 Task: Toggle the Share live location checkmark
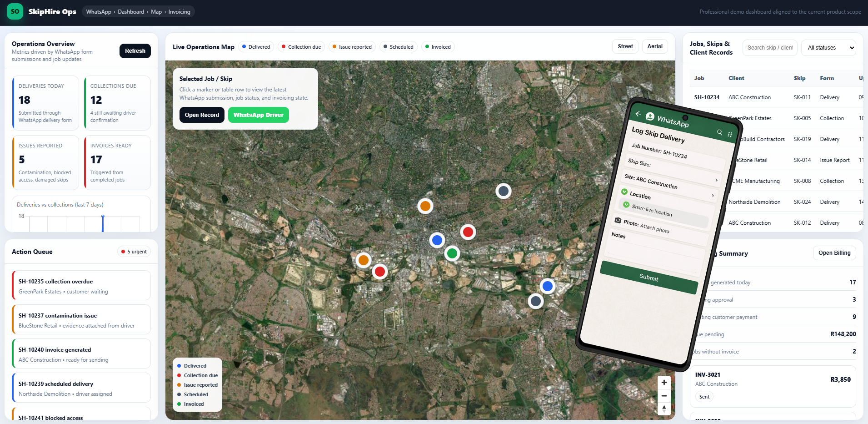pos(626,205)
